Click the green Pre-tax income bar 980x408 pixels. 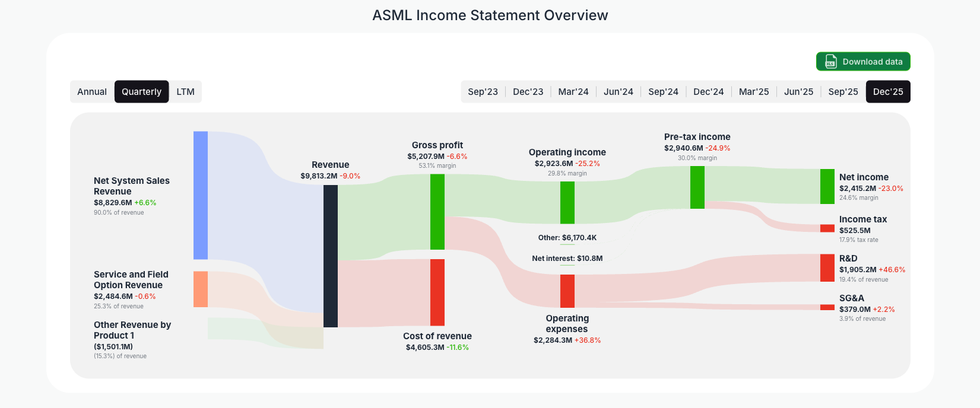tap(697, 187)
